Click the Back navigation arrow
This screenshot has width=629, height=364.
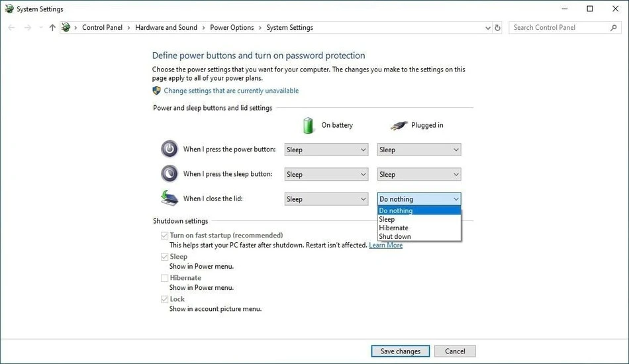(11, 28)
